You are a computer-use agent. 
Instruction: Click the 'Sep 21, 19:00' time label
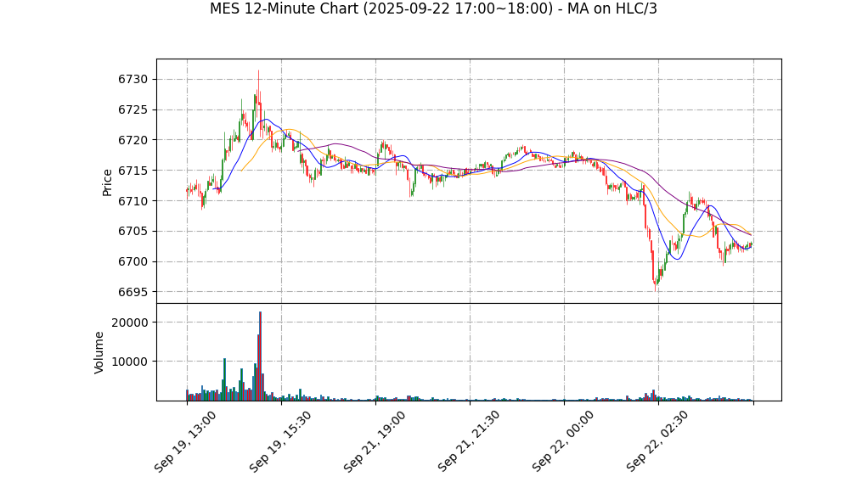click(374, 441)
